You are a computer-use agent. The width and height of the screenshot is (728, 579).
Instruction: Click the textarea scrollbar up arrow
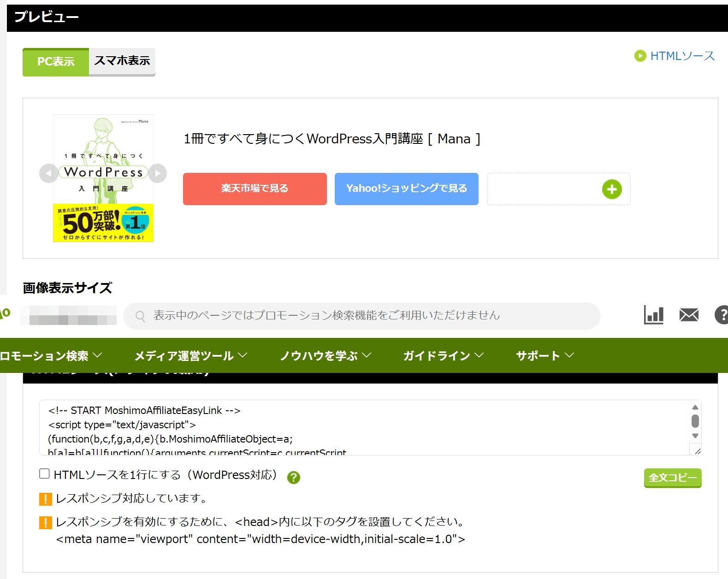coord(695,408)
